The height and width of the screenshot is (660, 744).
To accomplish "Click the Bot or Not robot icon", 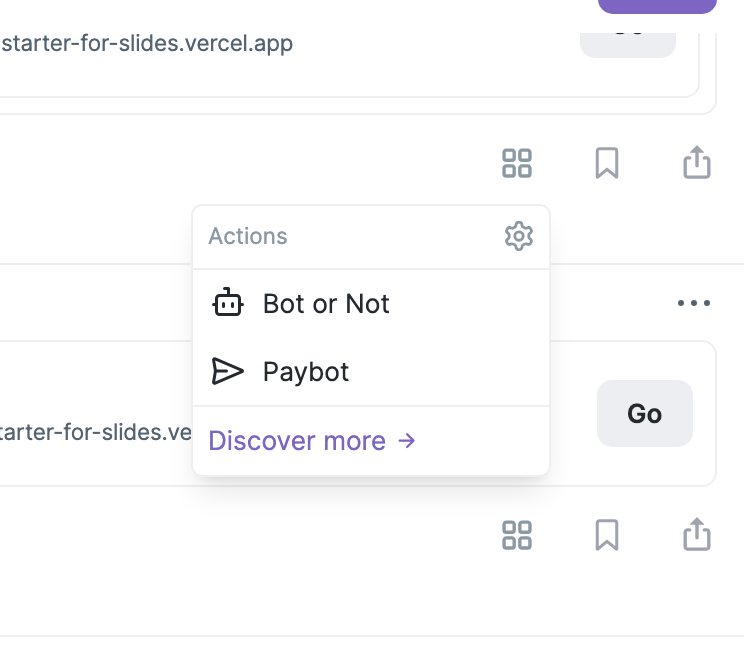I will point(228,302).
